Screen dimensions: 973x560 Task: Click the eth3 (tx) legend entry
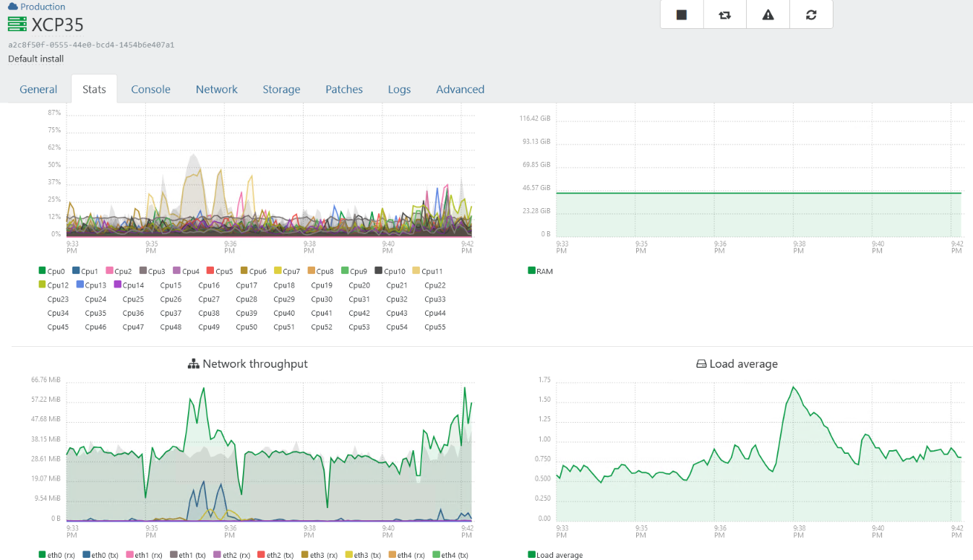coord(363,555)
